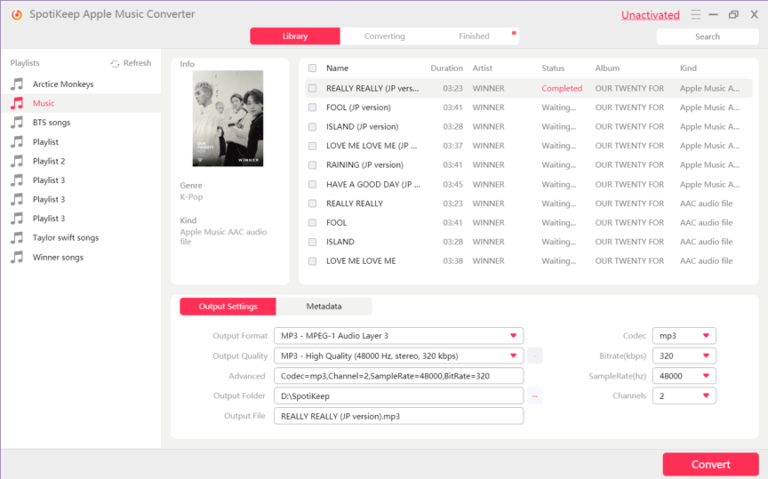
Task: Click the Refresh label in Playlists
Action: (137, 63)
